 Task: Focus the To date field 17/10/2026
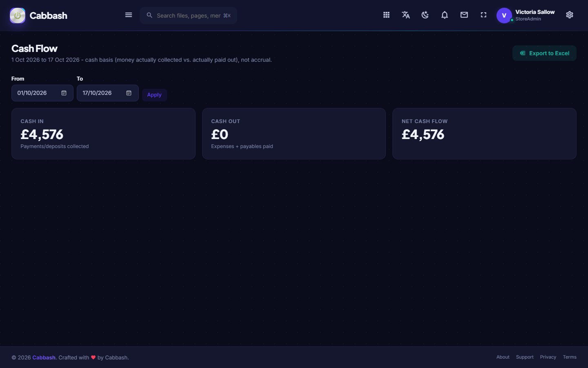coord(108,93)
